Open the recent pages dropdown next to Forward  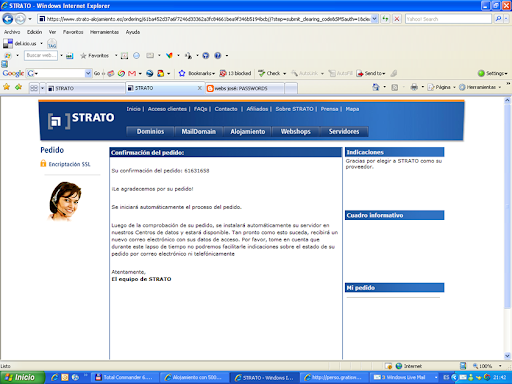point(30,19)
